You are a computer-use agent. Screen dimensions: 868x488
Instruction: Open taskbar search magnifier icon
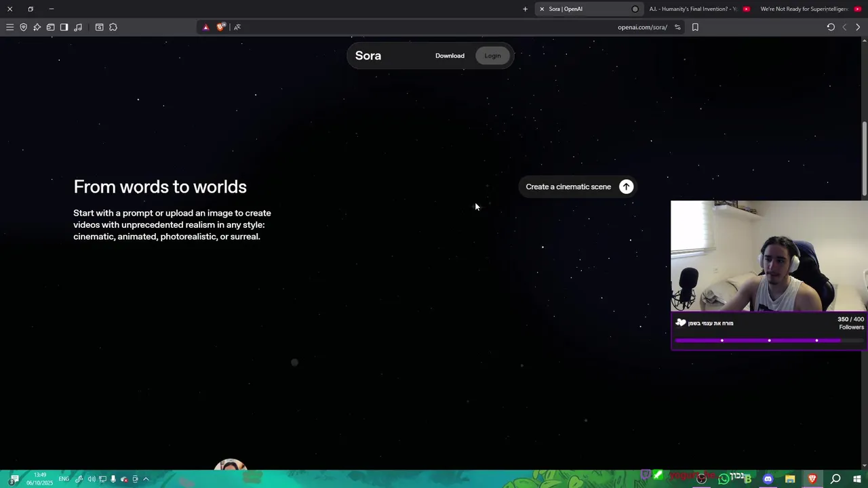(x=835, y=479)
